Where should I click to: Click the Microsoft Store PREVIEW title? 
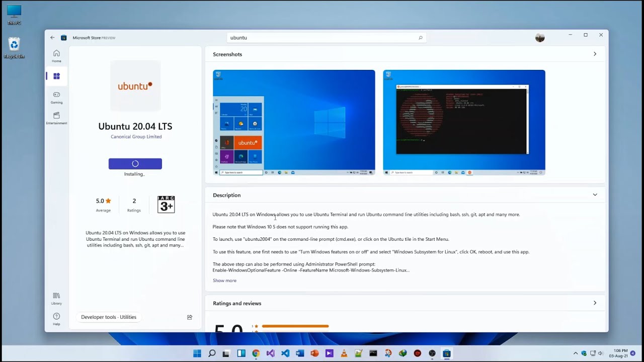tap(94, 38)
